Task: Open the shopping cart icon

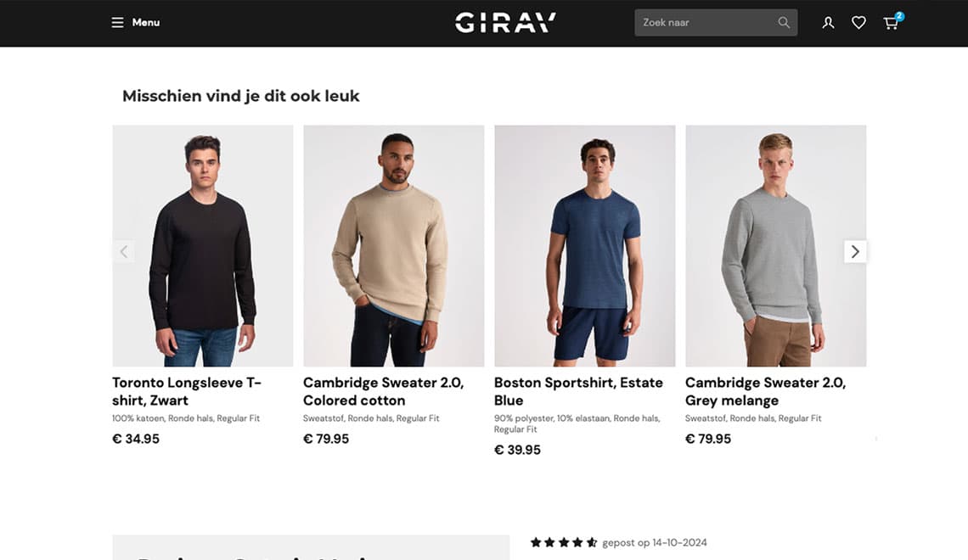Action: pos(890,24)
